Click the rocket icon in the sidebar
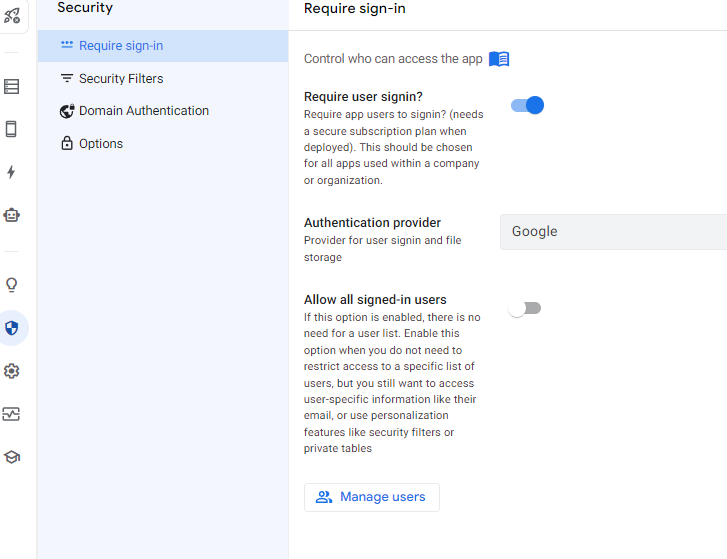 coord(12,14)
